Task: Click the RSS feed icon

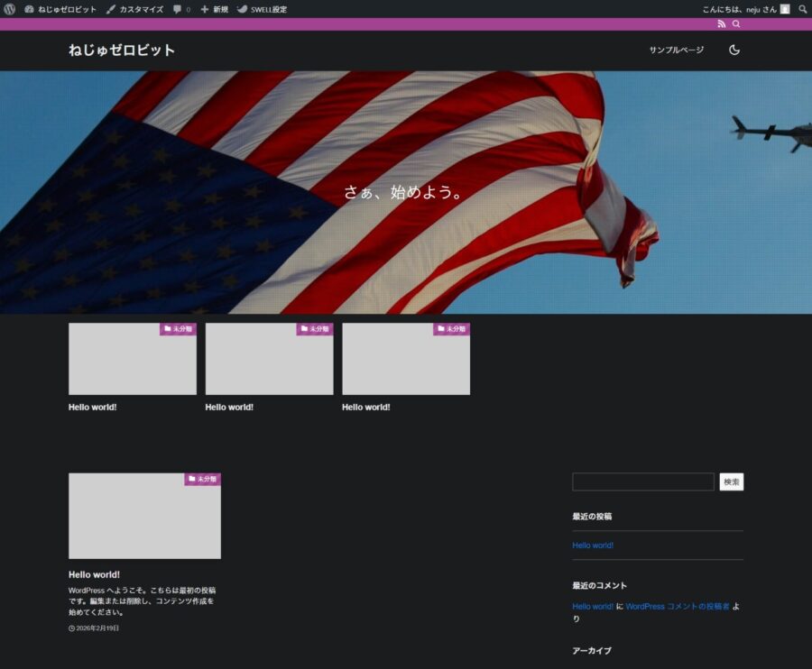Action: (722, 24)
